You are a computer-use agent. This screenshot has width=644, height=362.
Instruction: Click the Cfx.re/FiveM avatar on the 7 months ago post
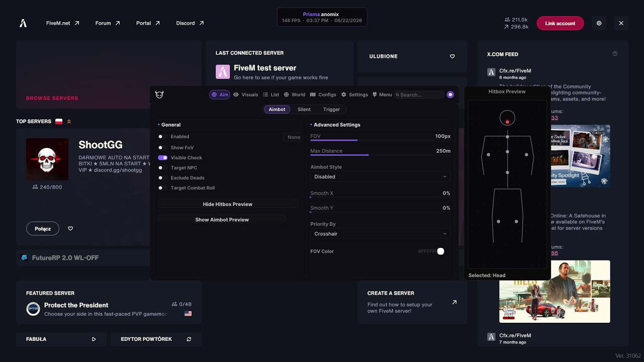(491, 337)
